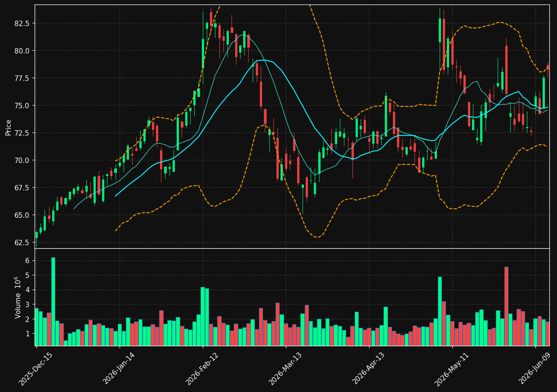Click the 2025-Dec-15 date label

pyautogui.click(x=36, y=369)
